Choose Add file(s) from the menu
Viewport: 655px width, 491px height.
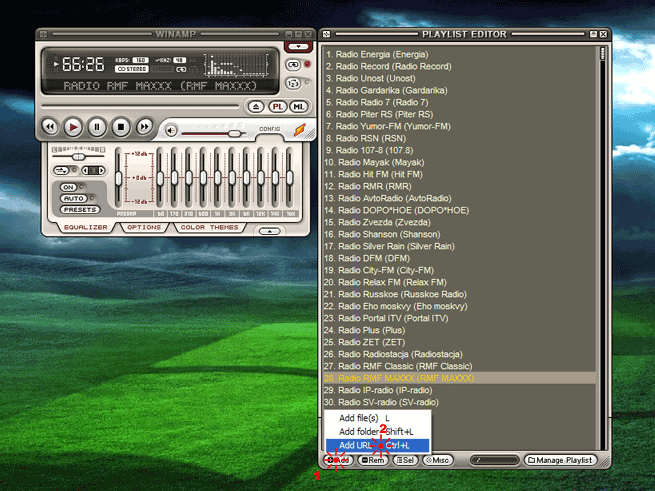click(x=378, y=418)
